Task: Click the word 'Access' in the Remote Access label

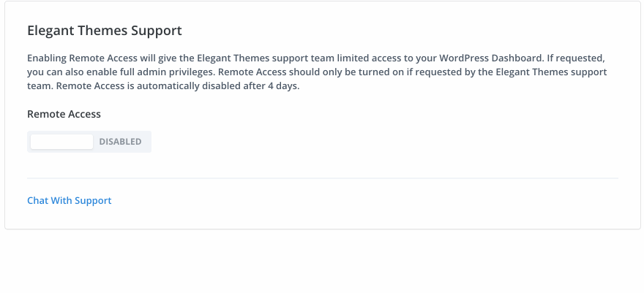Action: point(84,114)
